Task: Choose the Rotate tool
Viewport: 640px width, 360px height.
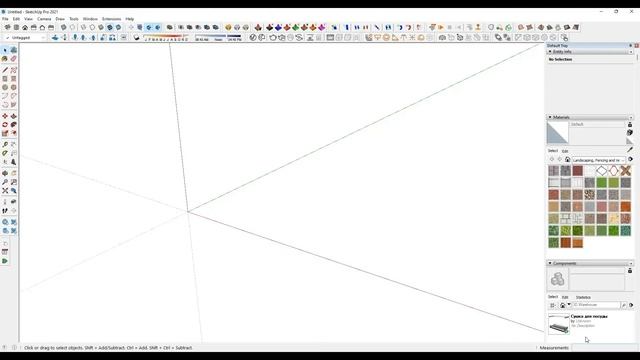Action: pyautogui.click(x=5, y=124)
